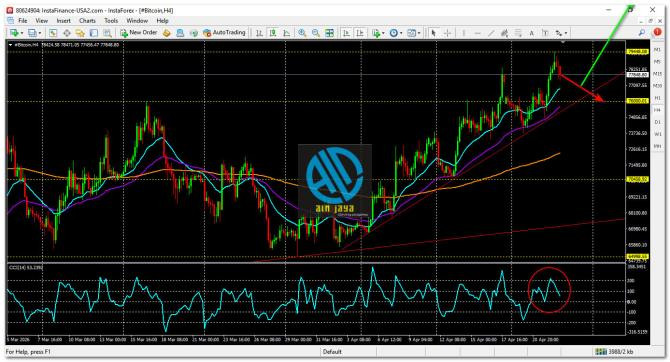The width and height of the screenshot is (670, 362).
Task: Switch chart to Bar Chart style
Action: (259, 32)
